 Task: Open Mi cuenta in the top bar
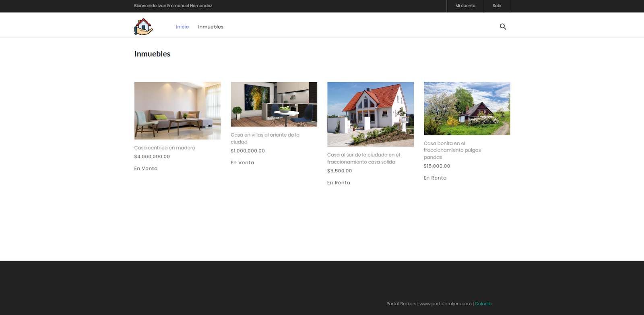pos(465,6)
